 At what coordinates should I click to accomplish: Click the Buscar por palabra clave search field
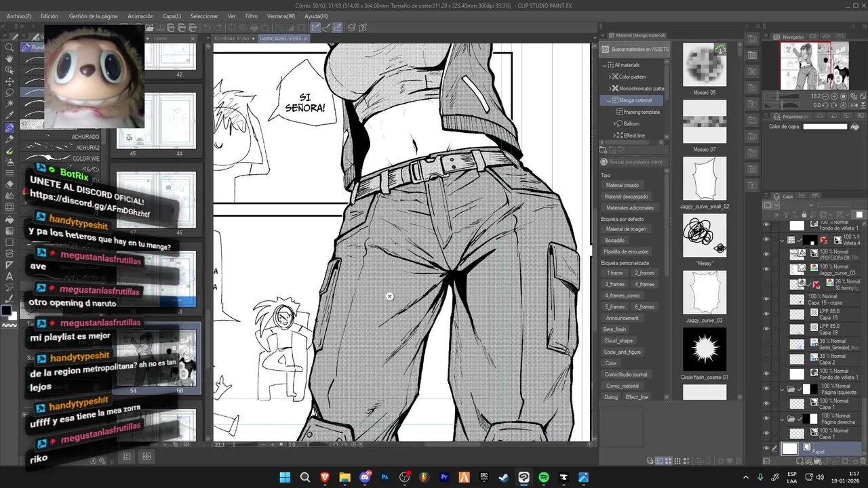[635, 162]
